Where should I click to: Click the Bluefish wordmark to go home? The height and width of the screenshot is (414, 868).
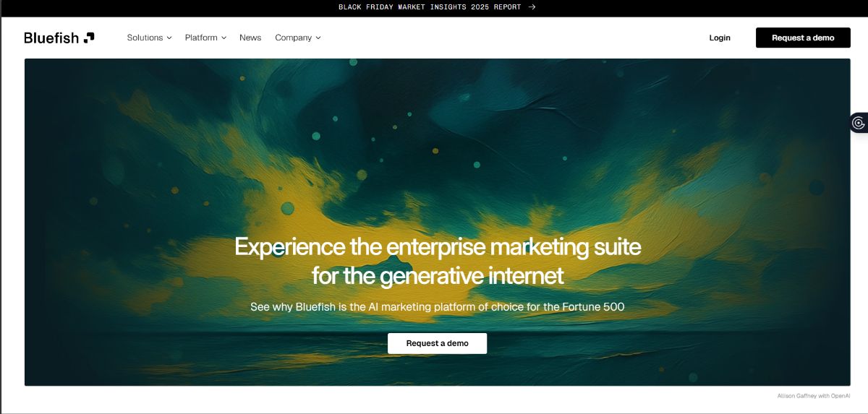tap(51, 38)
